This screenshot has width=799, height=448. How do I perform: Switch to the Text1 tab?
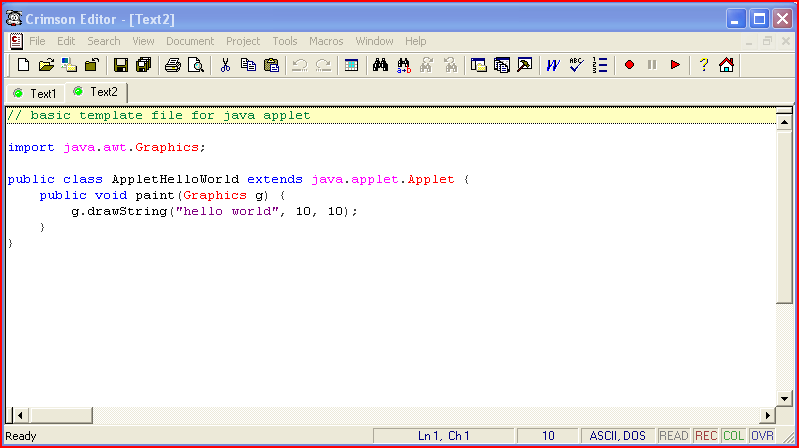click(x=36, y=94)
